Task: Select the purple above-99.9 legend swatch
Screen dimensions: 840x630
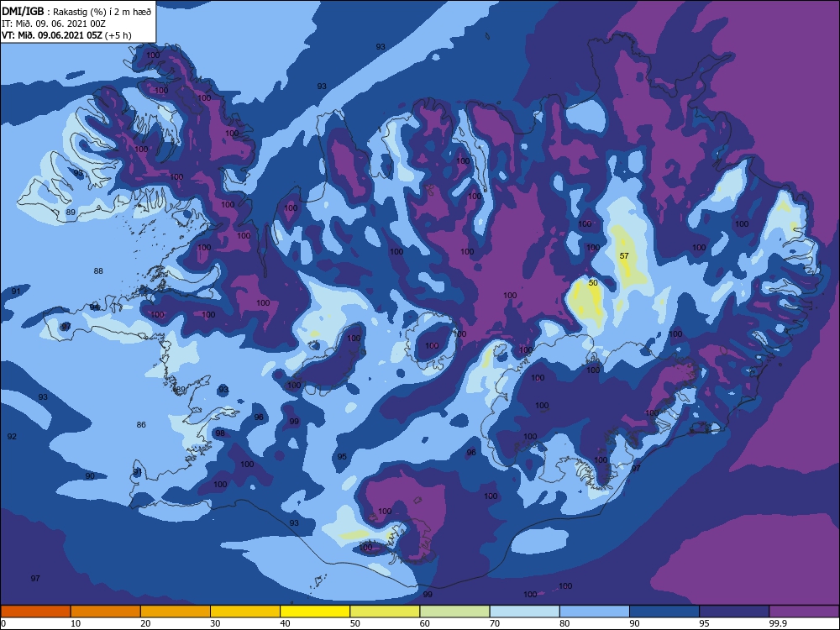Action: (804, 612)
